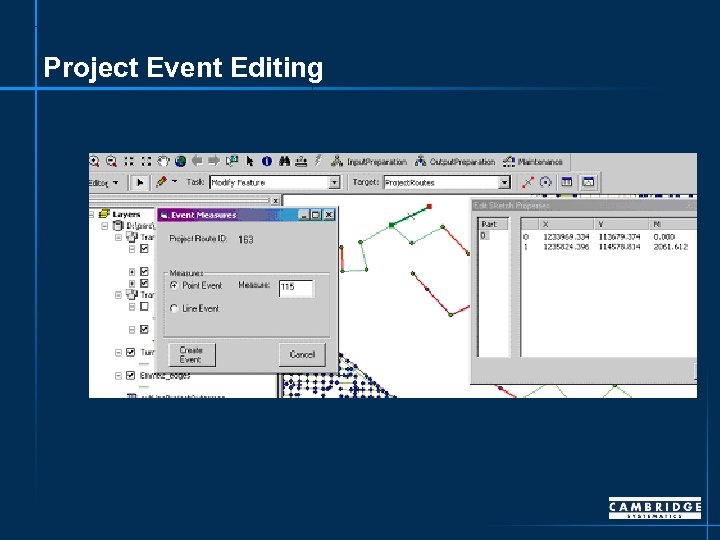Viewport: 720px width, 540px height.
Task: Open the OutputPreparation menu
Action: [455, 162]
